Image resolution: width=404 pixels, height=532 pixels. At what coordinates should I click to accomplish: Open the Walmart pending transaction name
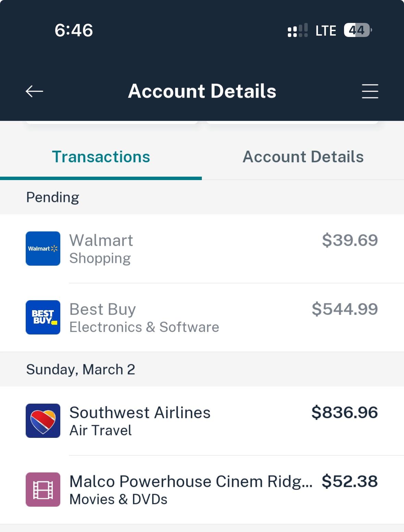pos(101,240)
